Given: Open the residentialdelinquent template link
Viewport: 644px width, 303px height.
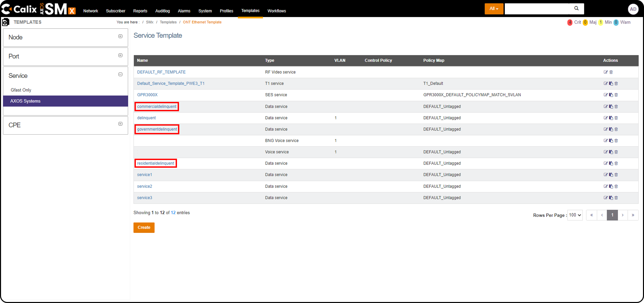Looking at the screenshot, I should (156, 163).
